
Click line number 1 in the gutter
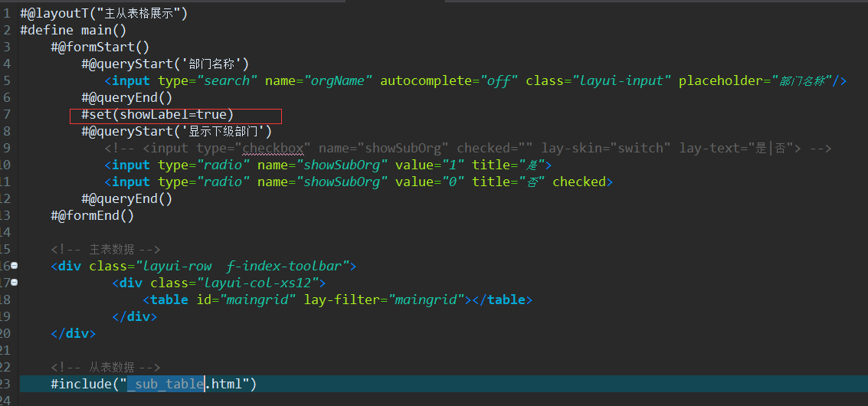tap(6, 13)
